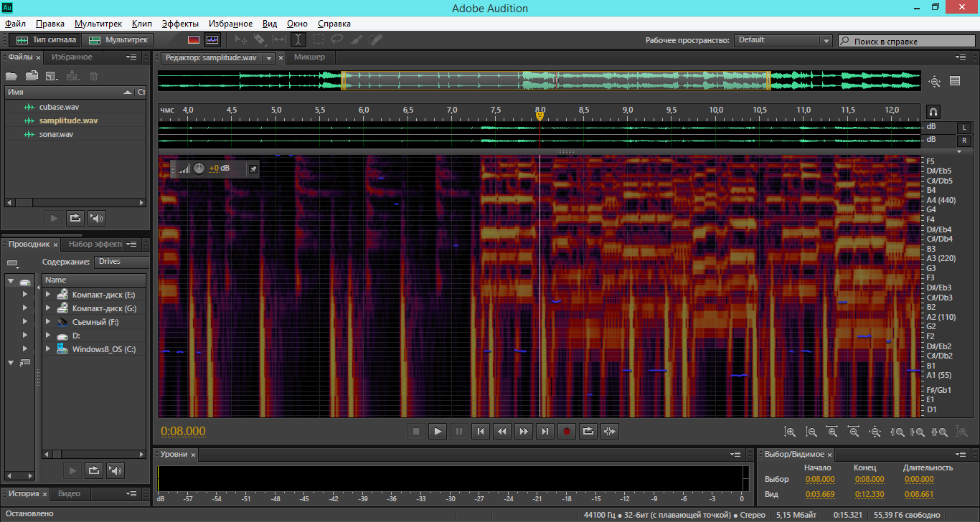
Task: Select the Slip tool in toolbar
Action: pos(278,40)
